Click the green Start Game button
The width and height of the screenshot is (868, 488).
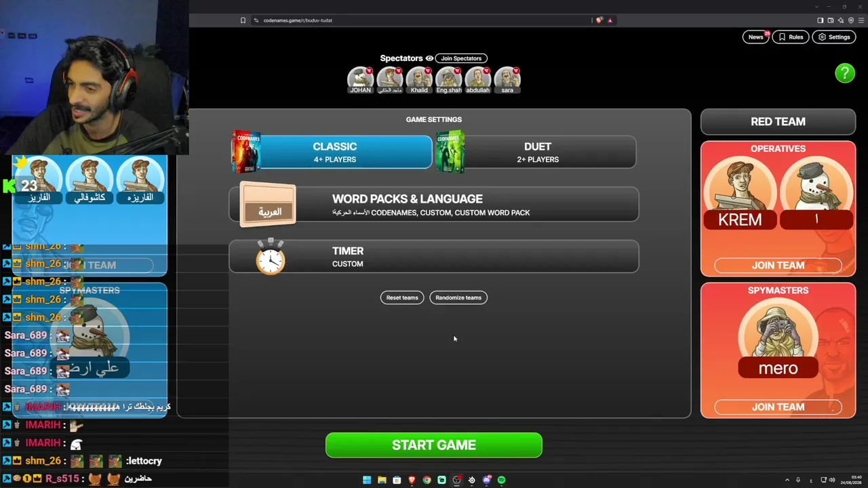pyautogui.click(x=434, y=445)
